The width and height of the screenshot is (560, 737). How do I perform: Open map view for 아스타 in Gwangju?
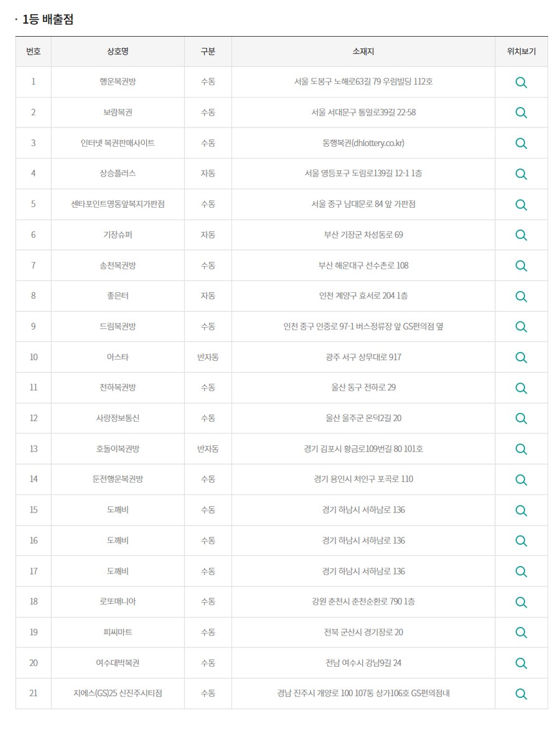tap(521, 357)
